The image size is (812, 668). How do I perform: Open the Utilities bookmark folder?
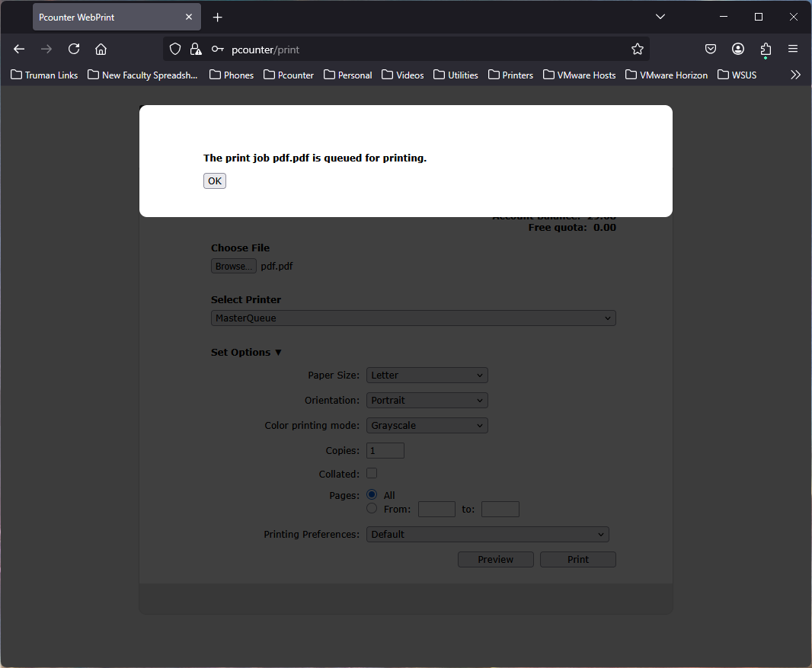(x=456, y=75)
